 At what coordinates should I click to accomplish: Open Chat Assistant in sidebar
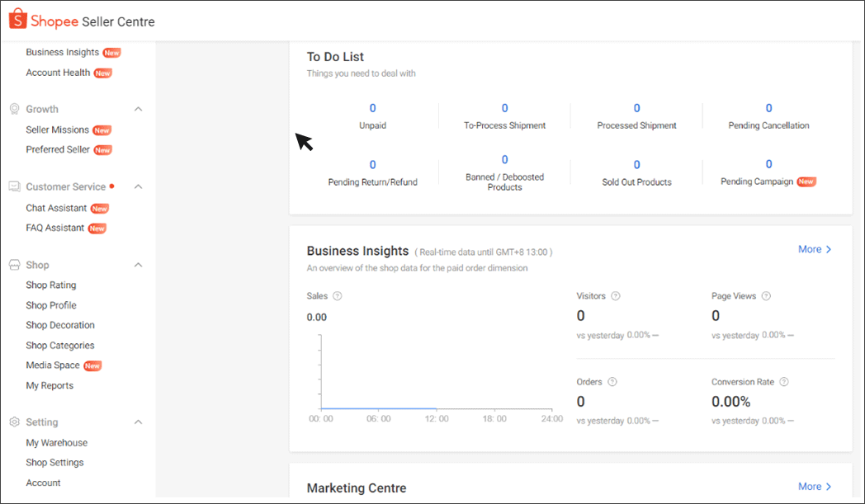coord(56,208)
